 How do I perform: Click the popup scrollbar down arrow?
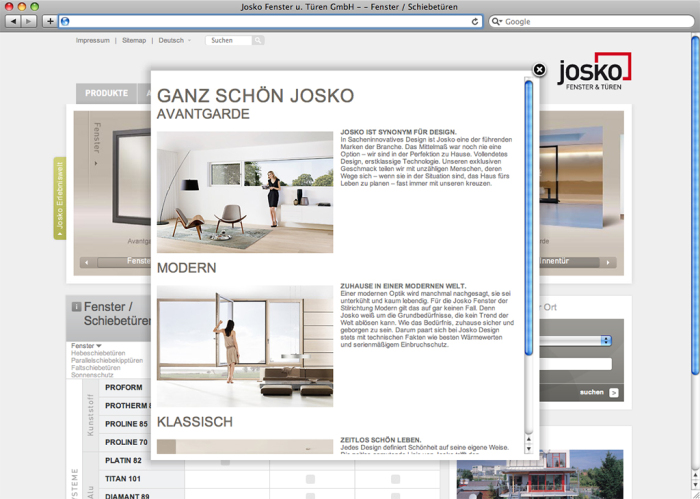pos(529,449)
